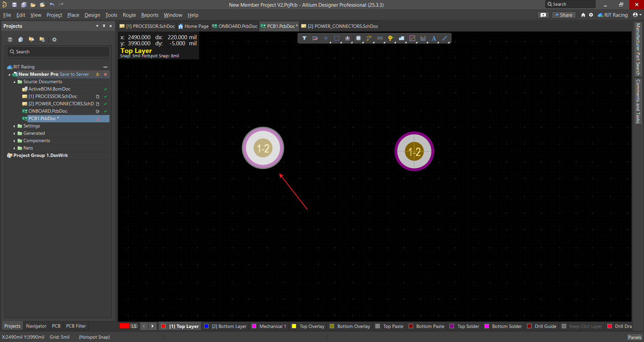Expand the Nets folder
The width and height of the screenshot is (644, 342).
14,148
